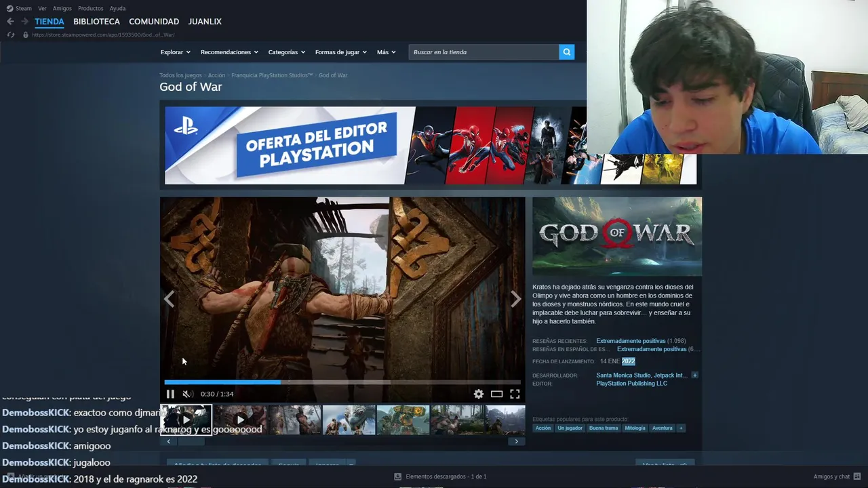The width and height of the screenshot is (868, 488).
Task: Expand more tags plus button
Action: [x=681, y=428]
